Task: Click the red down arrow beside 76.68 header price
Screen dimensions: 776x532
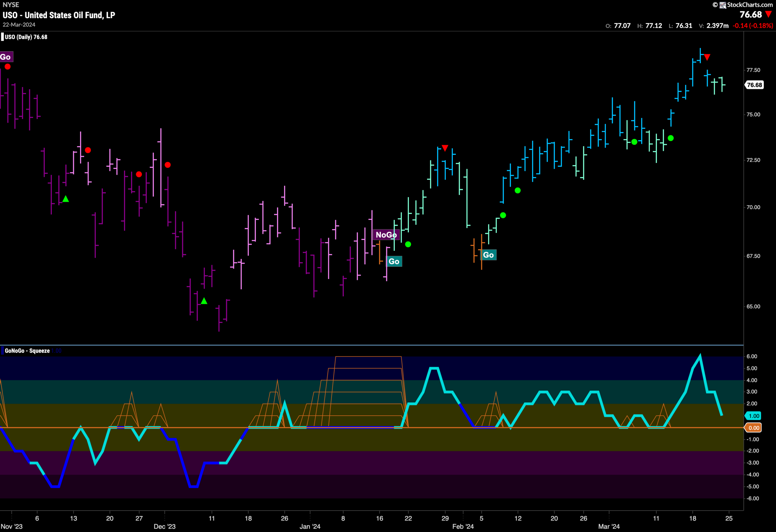Action: [768, 14]
